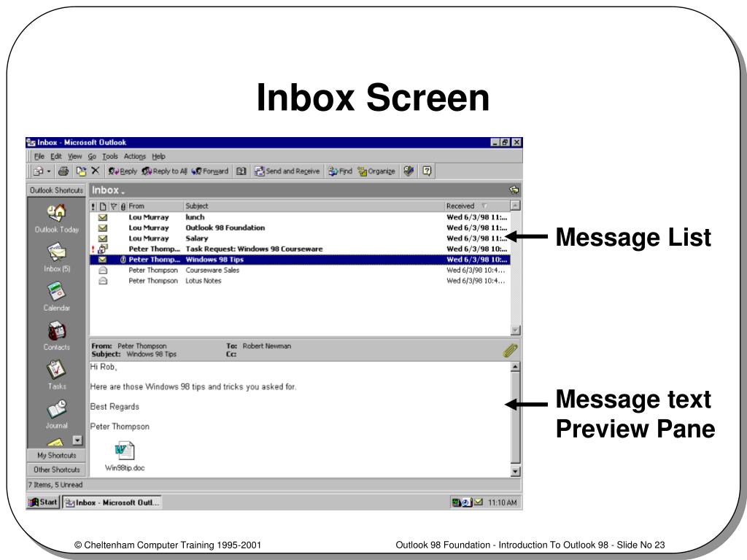The height and width of the screenshot is (560, 747).
Task: Click the New Mail Message toolbar icon
Action: coord(38,171)
